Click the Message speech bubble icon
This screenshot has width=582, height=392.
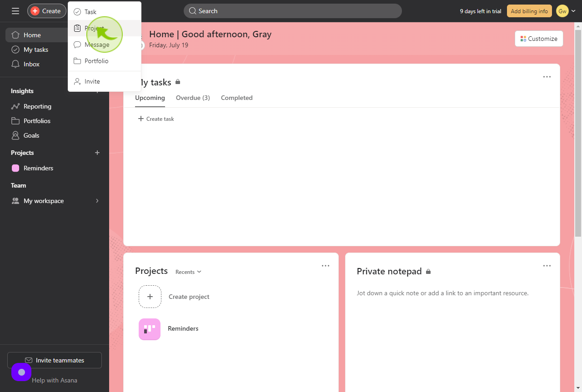tap(77, 45)
